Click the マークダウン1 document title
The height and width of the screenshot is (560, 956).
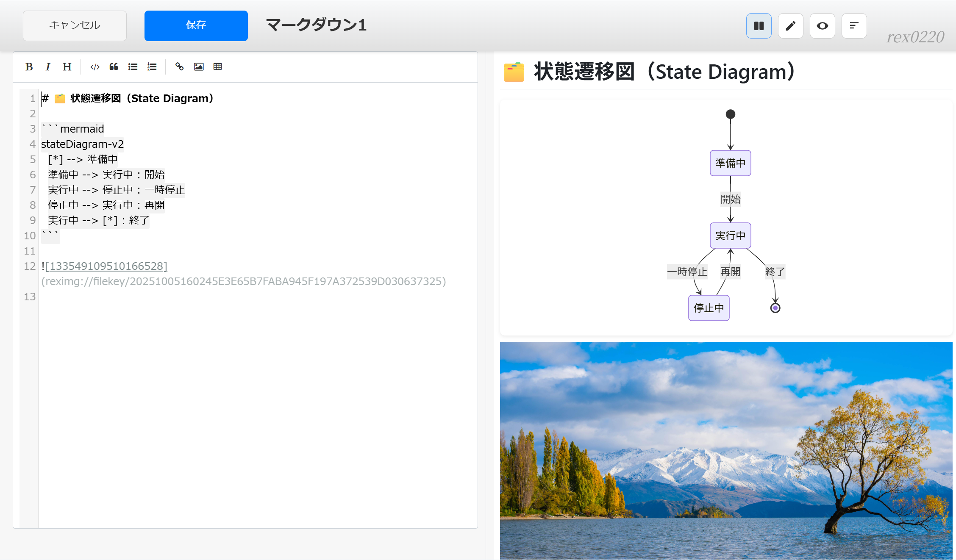pos(316,25)
